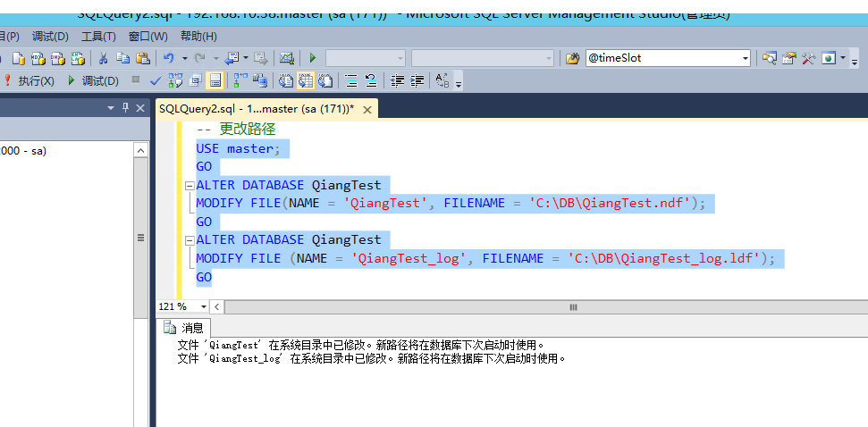Collapse the first ALTER DATABASE QiangTest block
Screen dimensions: 868x427
(x=189, y=186)
